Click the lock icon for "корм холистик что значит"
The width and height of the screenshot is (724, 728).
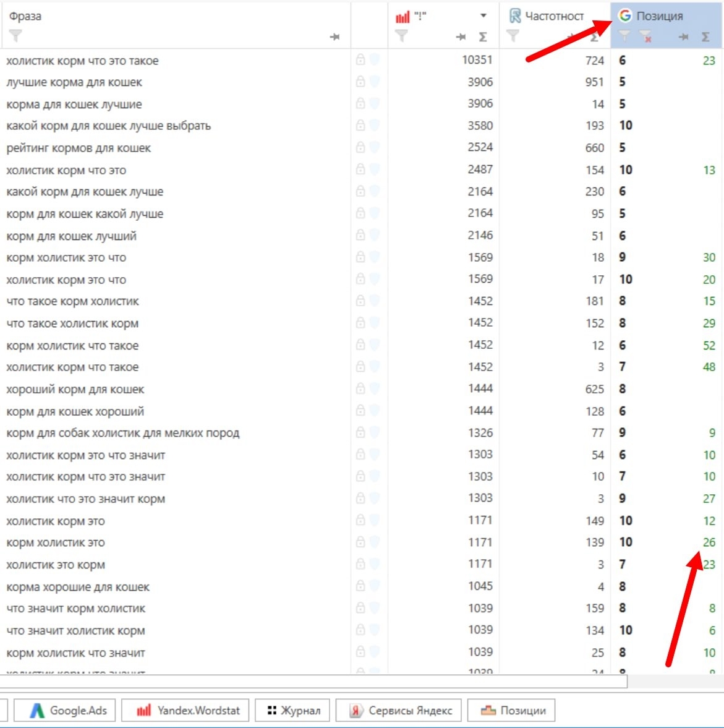(x=360, y=651)
